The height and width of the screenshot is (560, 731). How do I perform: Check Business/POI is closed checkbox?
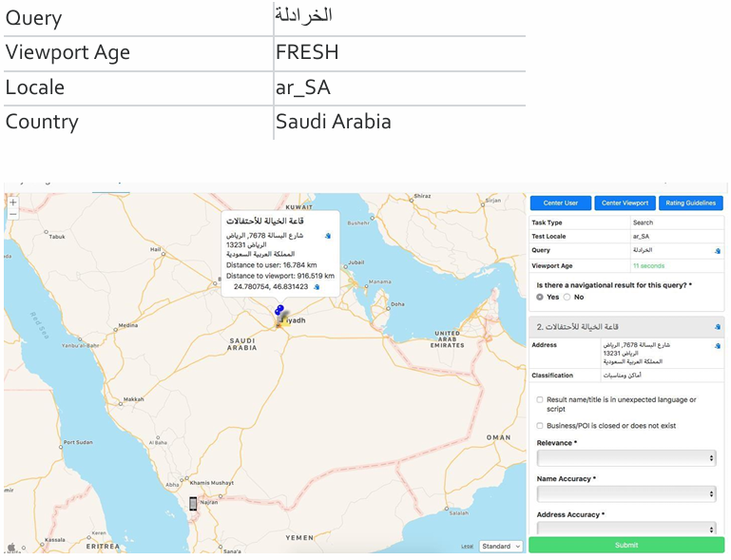coord(540,426)
